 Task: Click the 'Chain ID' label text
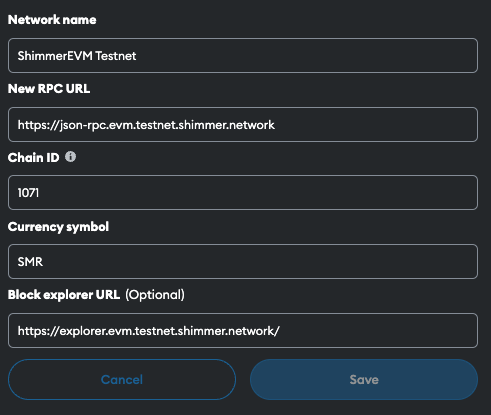[x=34, y=157]
